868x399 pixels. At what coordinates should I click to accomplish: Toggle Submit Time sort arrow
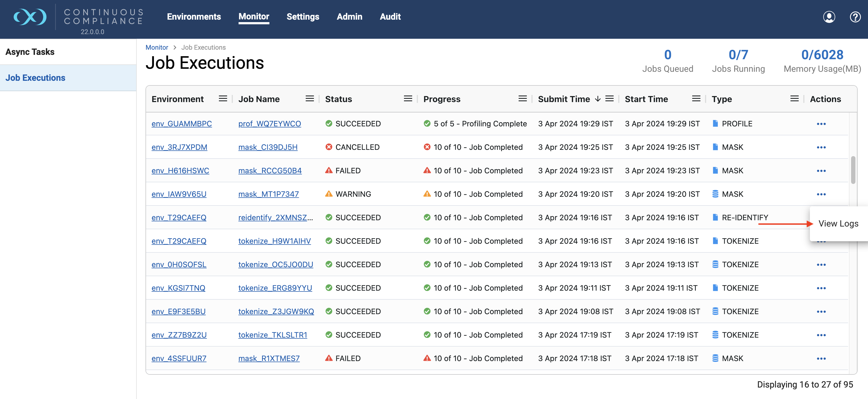pos(598,99)
